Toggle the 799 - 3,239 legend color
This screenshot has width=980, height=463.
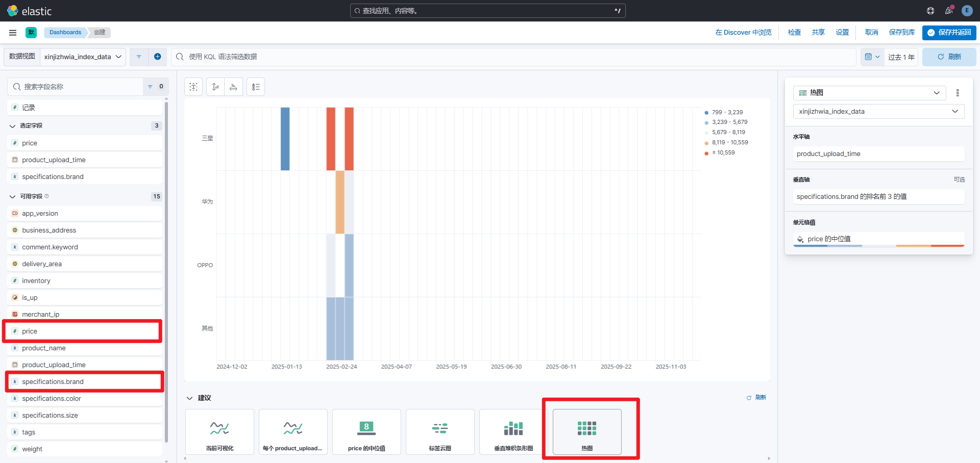tap(706, 112)
